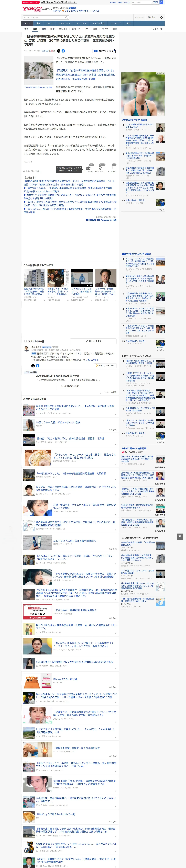Select the ライブ tab in the dark bar
This screenshot has height=868, width=186.
tap(49, 23)
